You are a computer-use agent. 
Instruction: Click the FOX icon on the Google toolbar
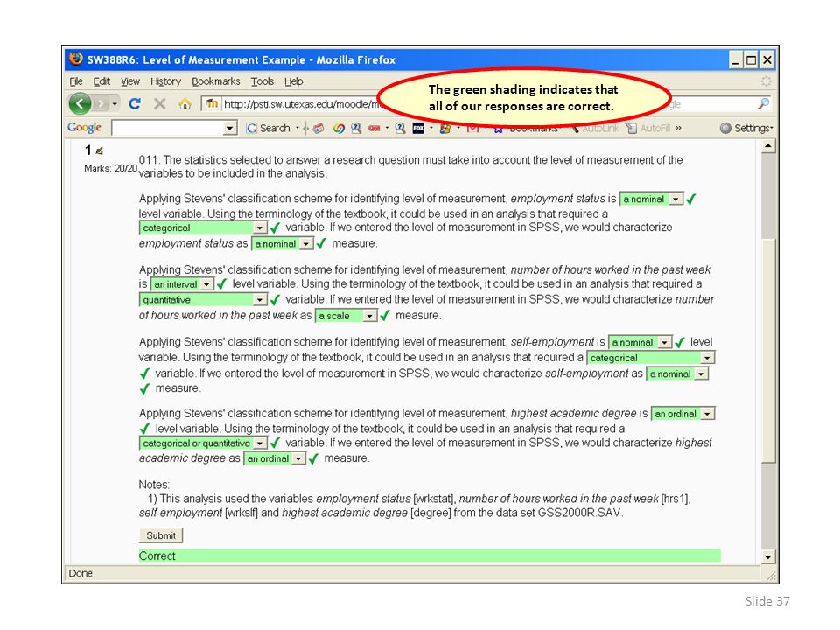(418, 128)
